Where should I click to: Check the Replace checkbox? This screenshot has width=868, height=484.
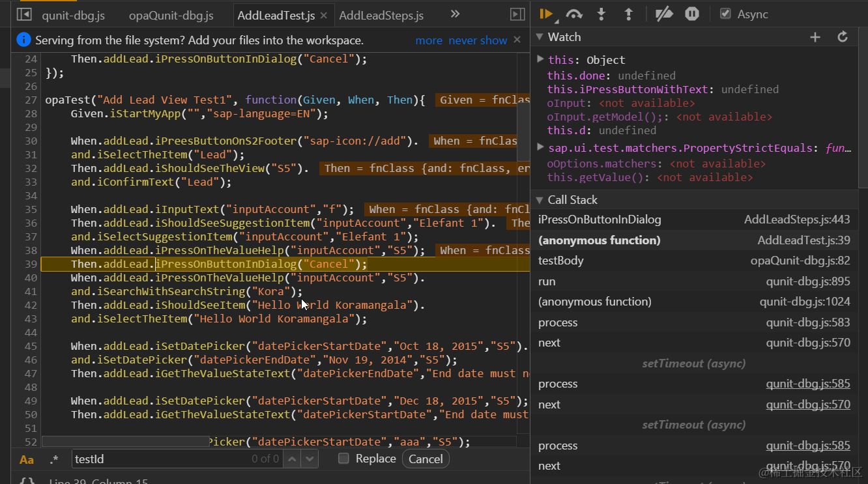point(344,459)
